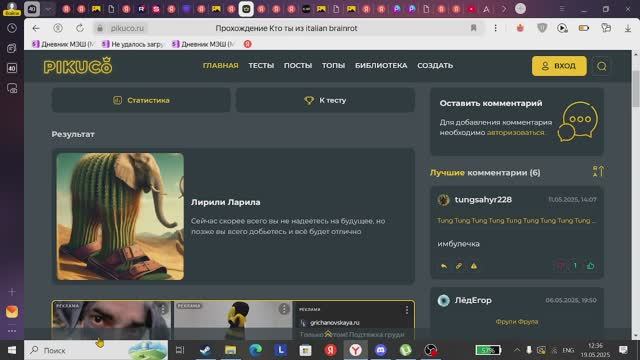Open browser history clock in sidebar
The height and width of the screenshot is (360, 640).
pos(12,28)
